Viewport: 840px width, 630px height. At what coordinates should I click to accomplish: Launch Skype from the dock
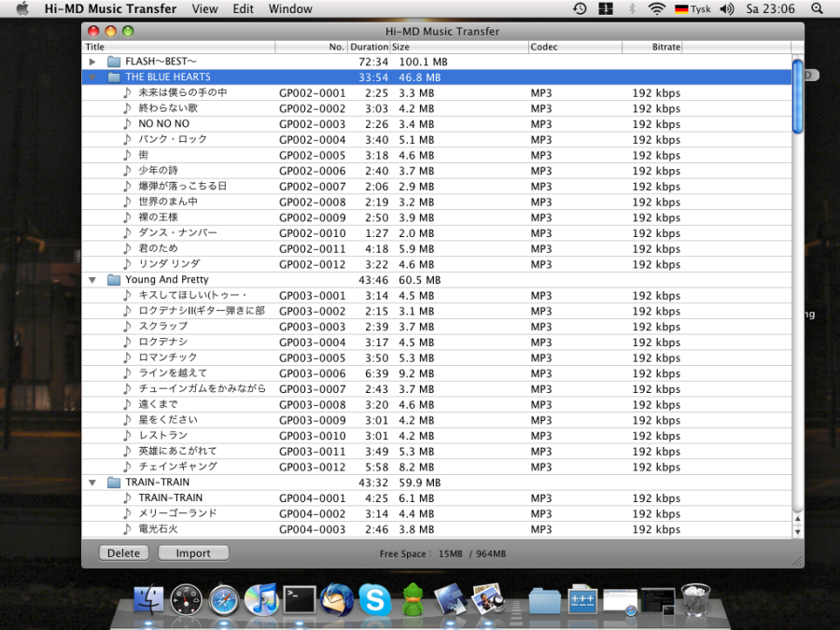(374, 599)
